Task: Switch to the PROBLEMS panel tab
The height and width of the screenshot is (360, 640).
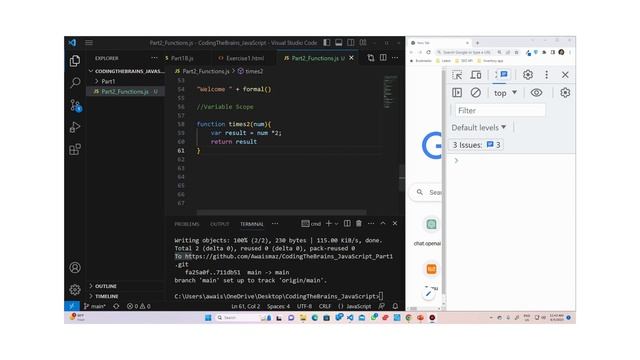Action: click(187, 224)
